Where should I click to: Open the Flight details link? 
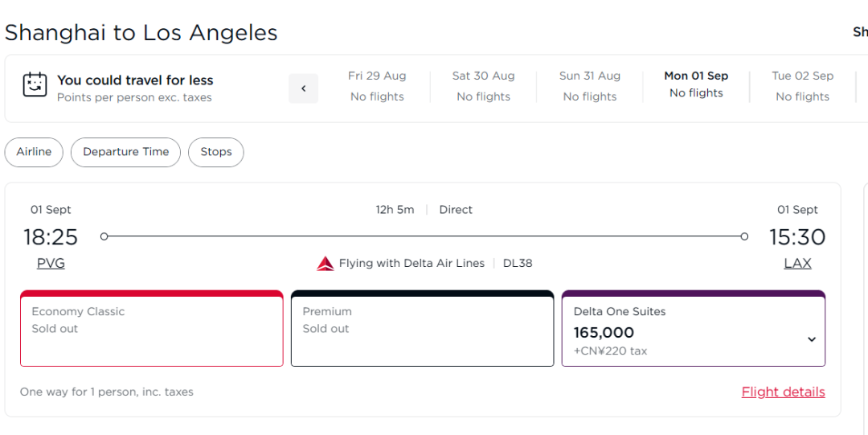[783, 392]
